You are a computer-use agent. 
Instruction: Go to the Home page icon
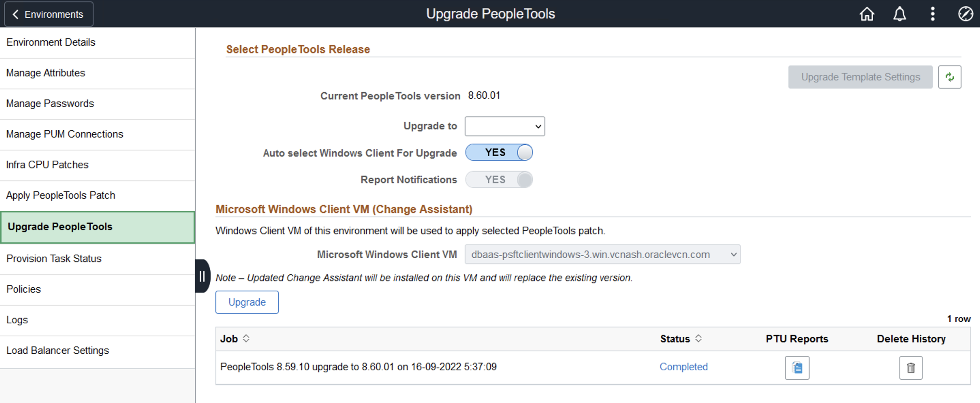[x=867, y=14]
